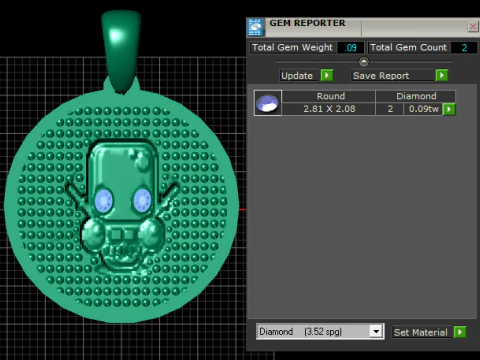Image resolution: width=480 pixels, height=360 pixels.
Task: Click the 0.09tw weight cell
Action: click(x=423, y=109)
